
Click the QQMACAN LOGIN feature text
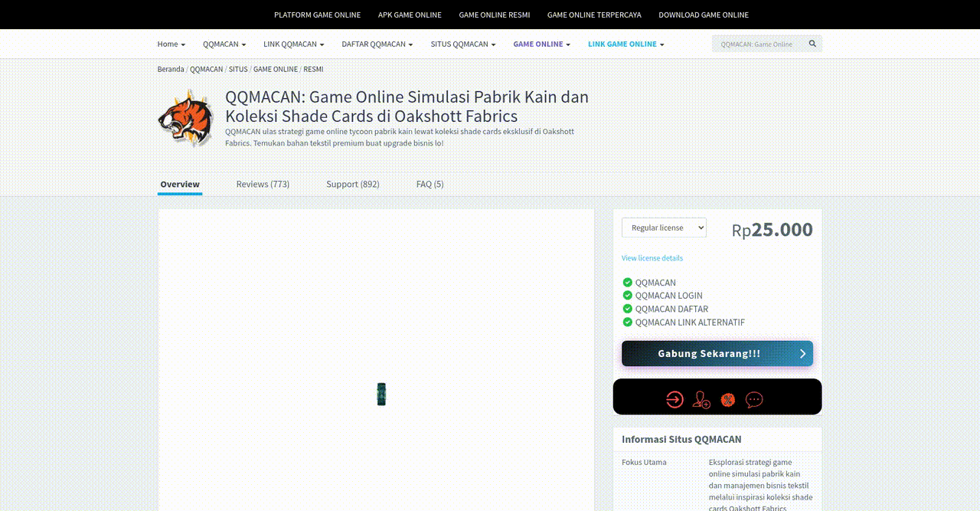tap(668, 296)
